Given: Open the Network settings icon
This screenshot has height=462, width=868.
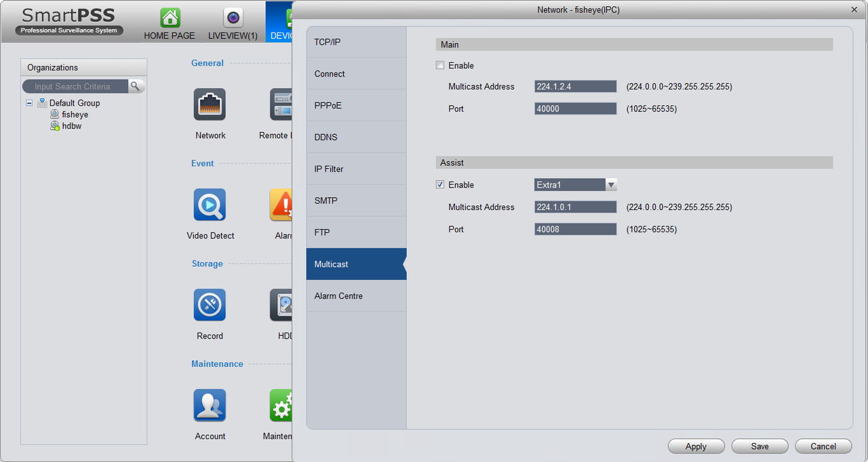Looking at the screenshot, I should pos(210,104).
